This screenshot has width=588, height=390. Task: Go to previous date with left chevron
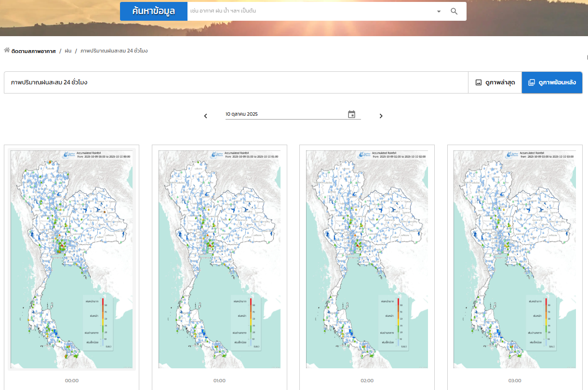[x=206, y=116]
